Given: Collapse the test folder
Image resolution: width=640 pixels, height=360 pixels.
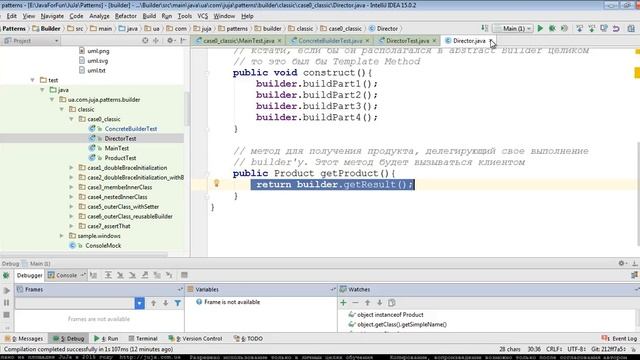Looking at the screenshot, I should 33,80.
